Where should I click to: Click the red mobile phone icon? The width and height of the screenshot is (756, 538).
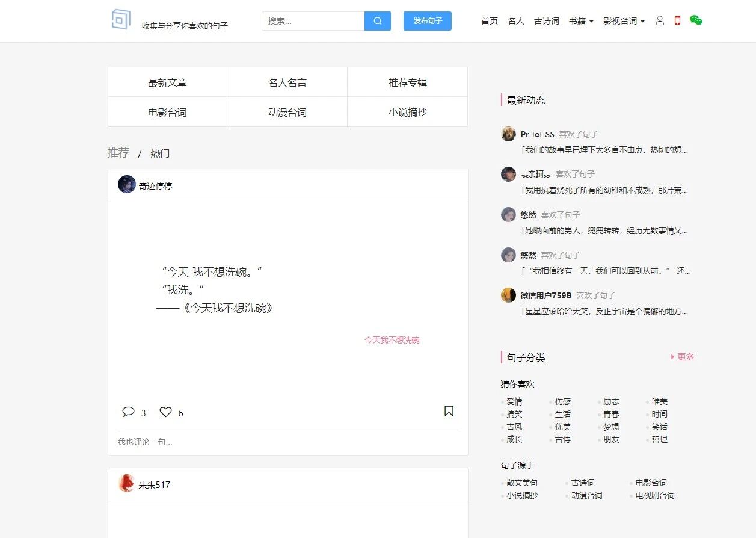point(677,20)
